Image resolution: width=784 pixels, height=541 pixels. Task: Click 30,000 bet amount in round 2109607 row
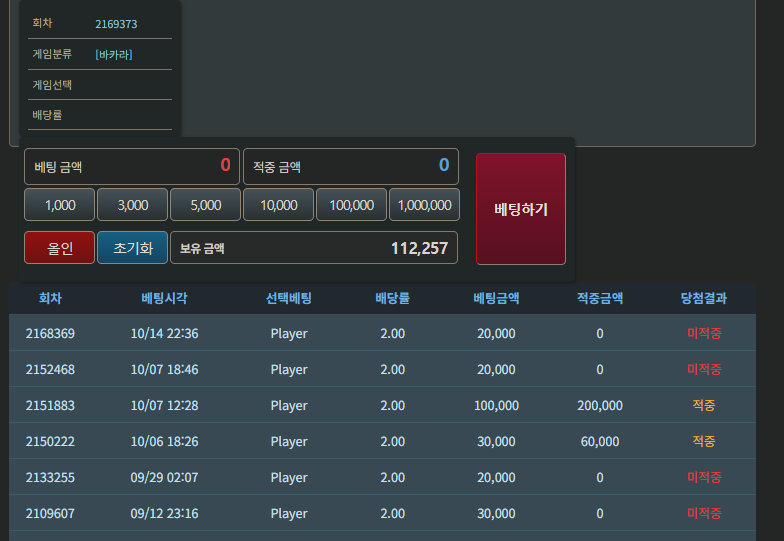pos(496,514)
